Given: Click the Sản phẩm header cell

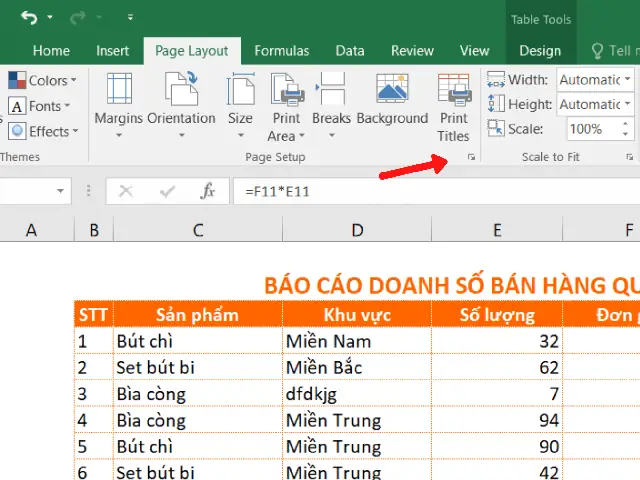Looking at the screenshot, I should (198, 314).
